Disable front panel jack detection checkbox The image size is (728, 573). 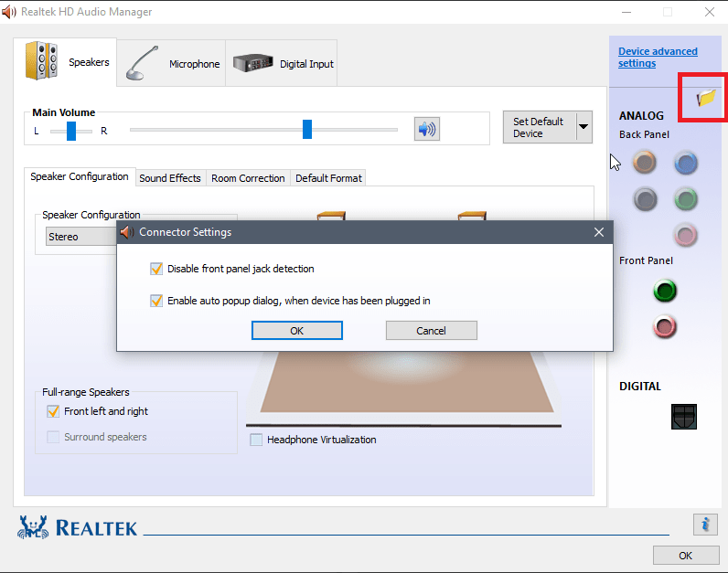click(156, 269)
